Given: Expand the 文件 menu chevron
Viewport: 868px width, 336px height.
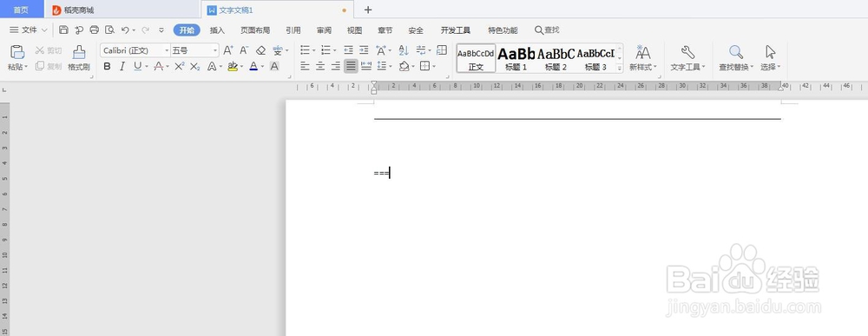Looking at the screenshot, I should [45, 30].
